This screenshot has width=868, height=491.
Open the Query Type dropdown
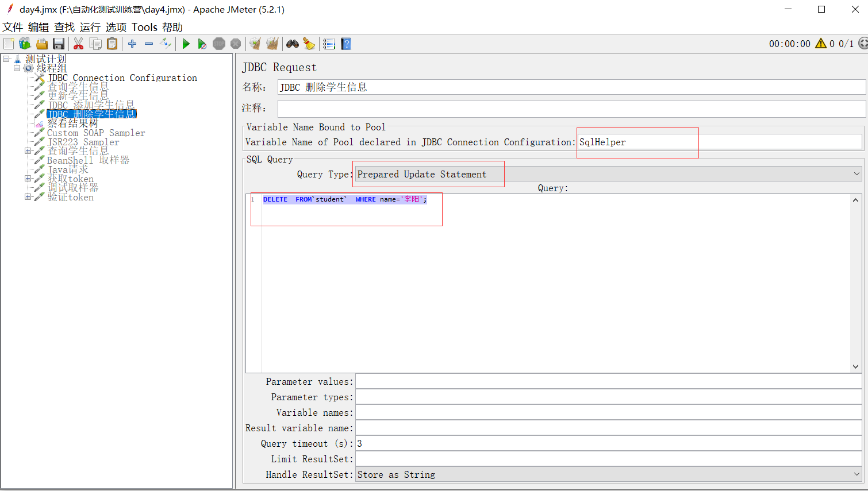(608, 174)
